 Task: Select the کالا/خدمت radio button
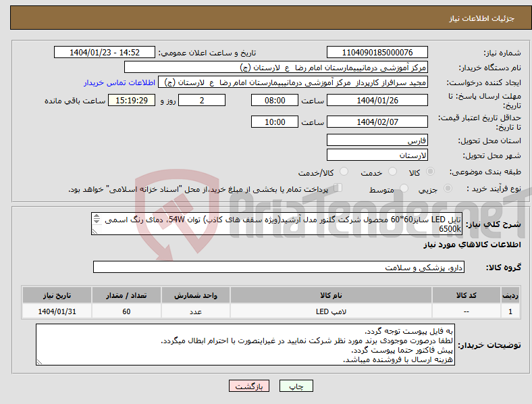(344, 172)
